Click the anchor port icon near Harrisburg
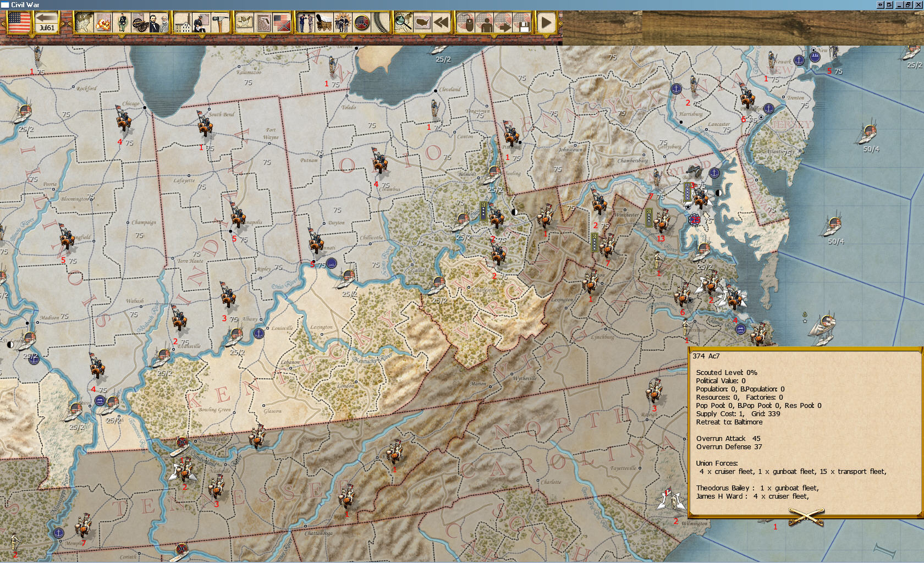Image resolution: width=924 pixels, height=563 pixels. 676,89
